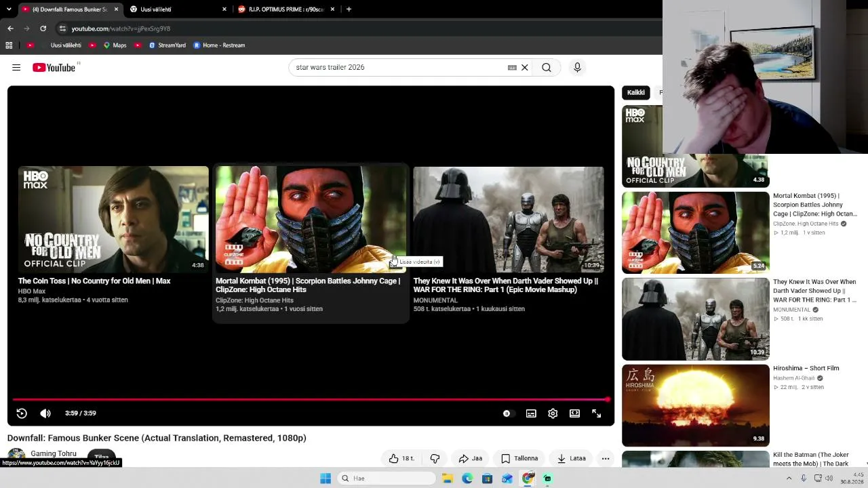
Task: Click the search field with 'star wars trailer 2026'
Action: pyautogui.click(x=400, y=67)
